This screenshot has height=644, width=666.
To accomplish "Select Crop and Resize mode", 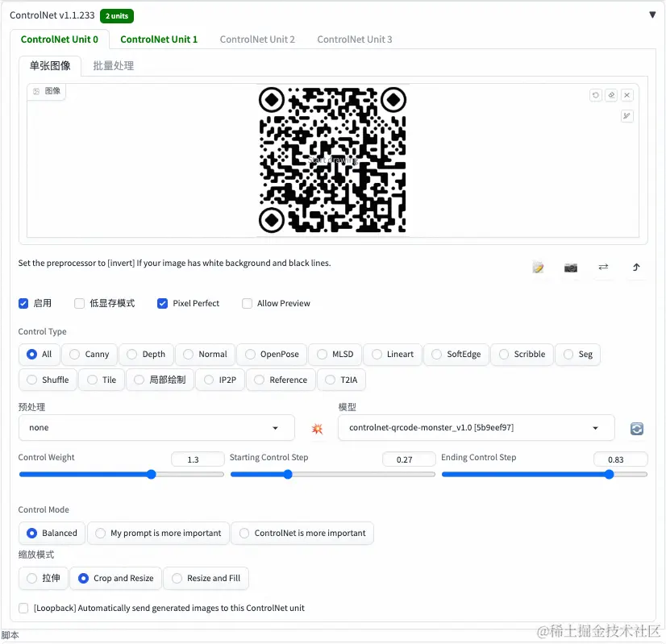I will [115, 578].
